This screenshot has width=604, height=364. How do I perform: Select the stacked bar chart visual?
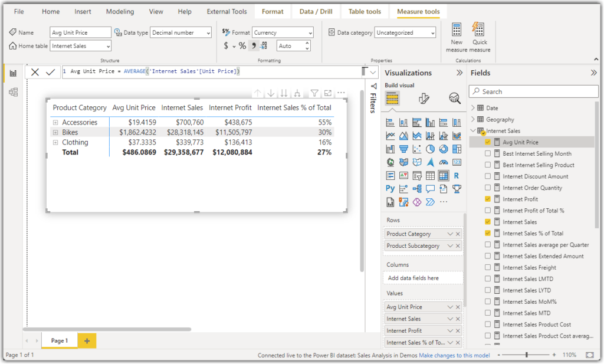(390, 123)
